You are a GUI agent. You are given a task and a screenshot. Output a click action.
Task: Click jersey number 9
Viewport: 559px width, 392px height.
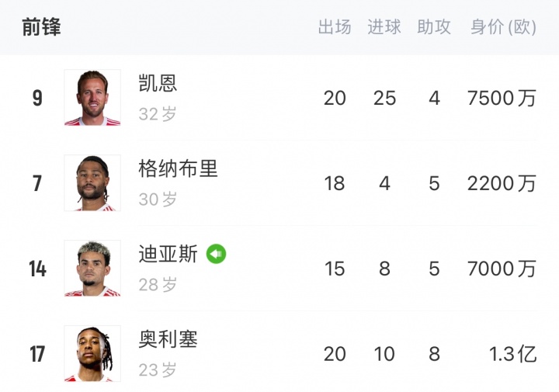pos(37,99)
